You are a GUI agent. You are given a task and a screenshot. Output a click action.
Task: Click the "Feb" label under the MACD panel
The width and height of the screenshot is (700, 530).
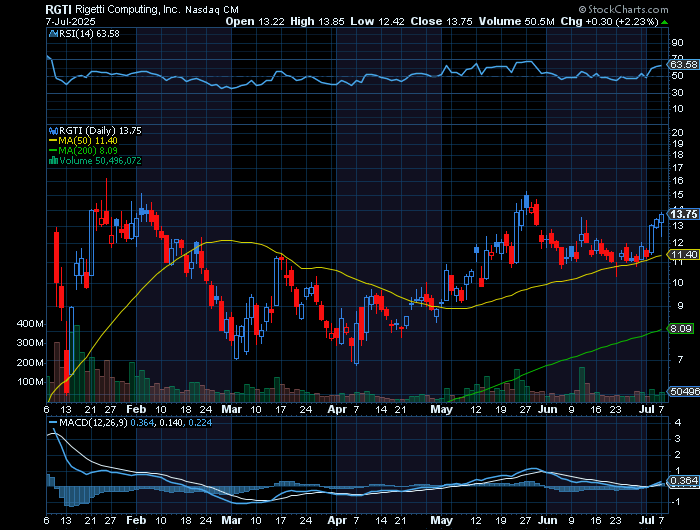click(136, 520)
